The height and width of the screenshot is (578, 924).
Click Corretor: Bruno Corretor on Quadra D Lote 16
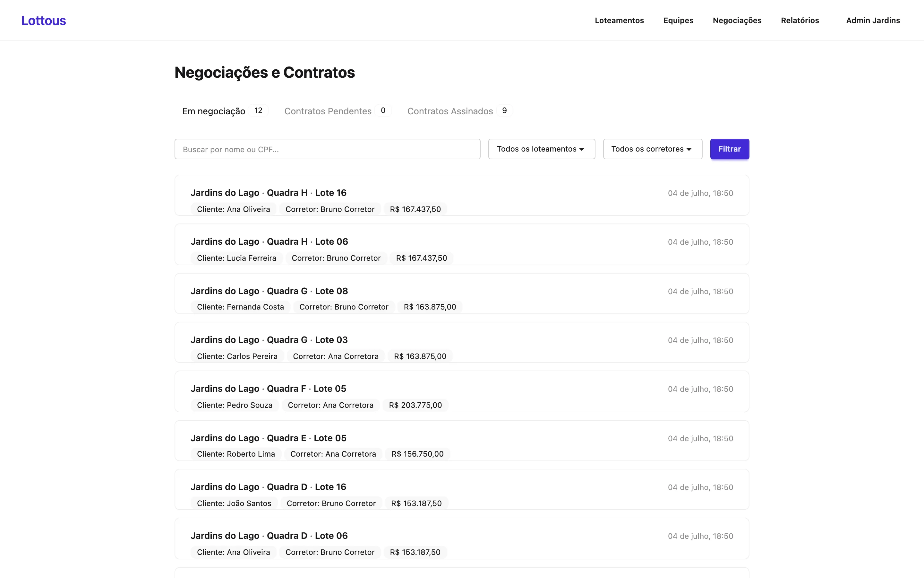point(331,504)
